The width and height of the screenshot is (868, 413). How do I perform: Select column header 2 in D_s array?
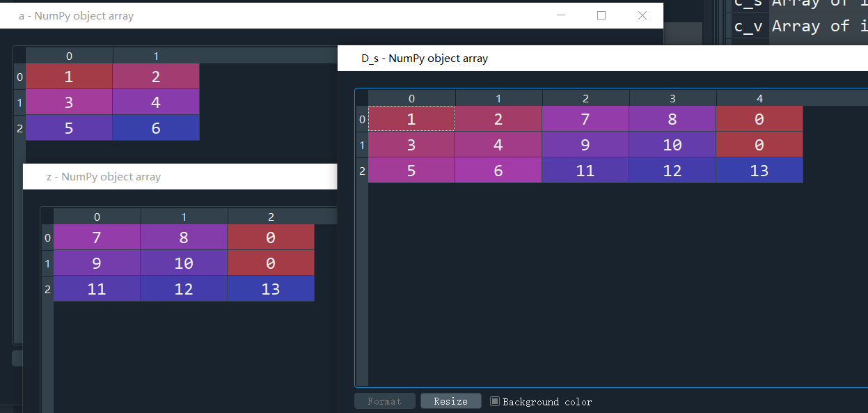[x=585, y=98]
